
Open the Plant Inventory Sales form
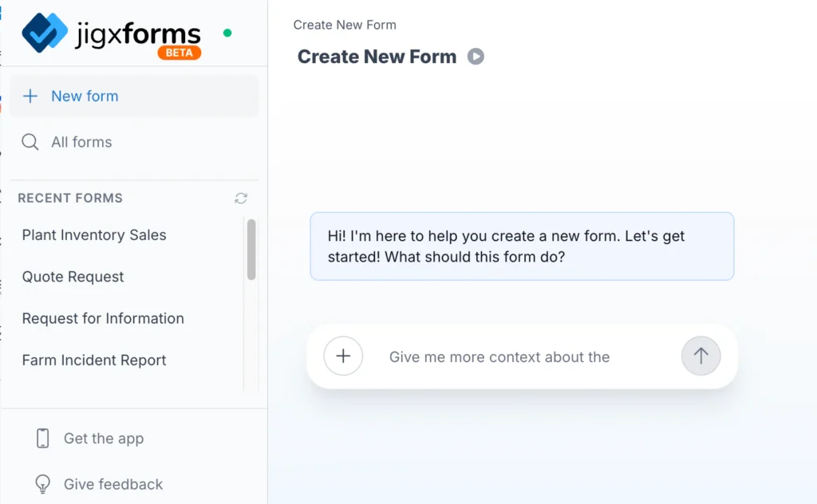click(94, 235)
